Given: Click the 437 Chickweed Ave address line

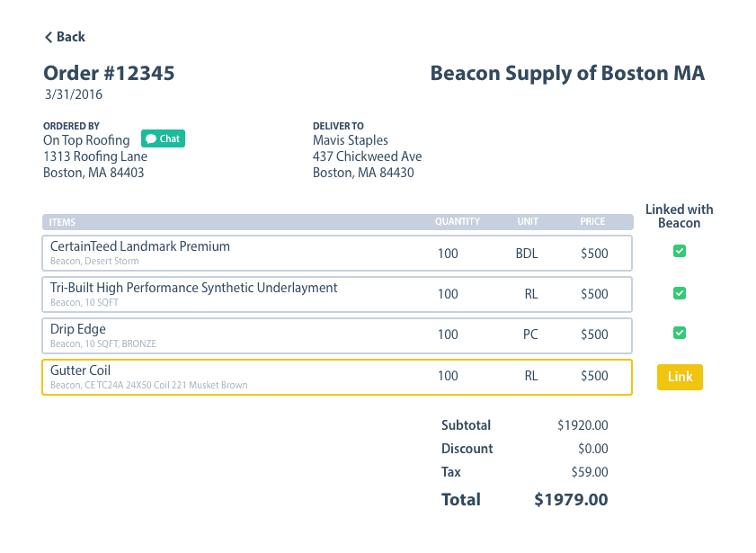Looking at the screenshot, I should click(368, 156).
